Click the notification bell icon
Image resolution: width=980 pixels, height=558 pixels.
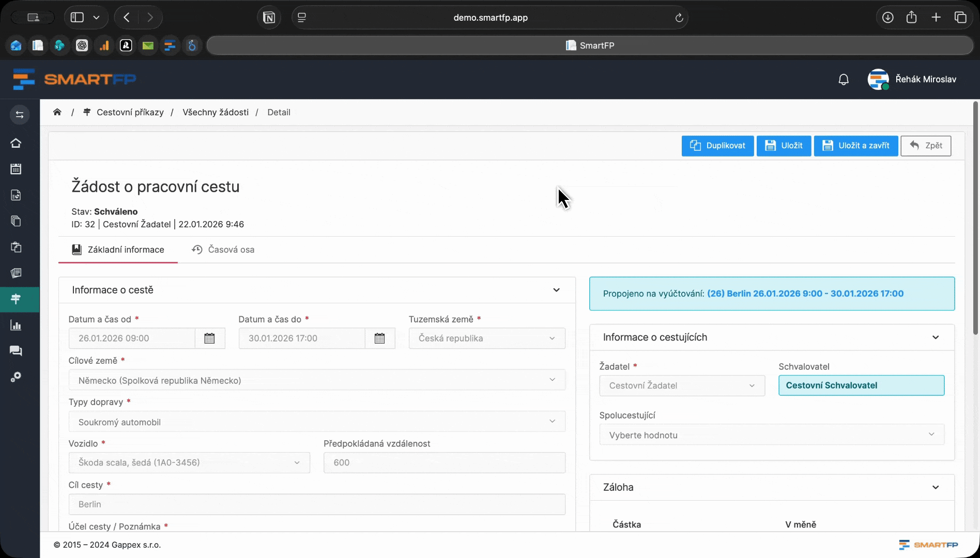844,80
